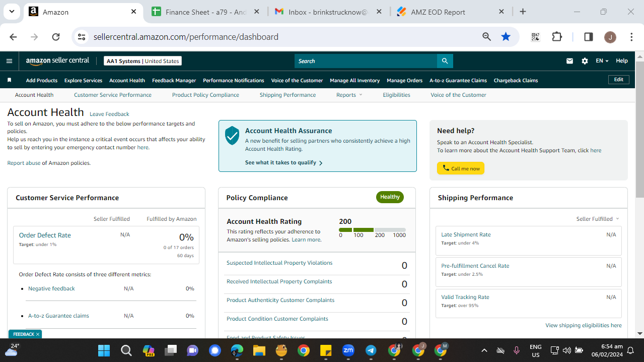Toggle the browser side panel icon
This screenshot has width=644, height=362.
[588, 37]
